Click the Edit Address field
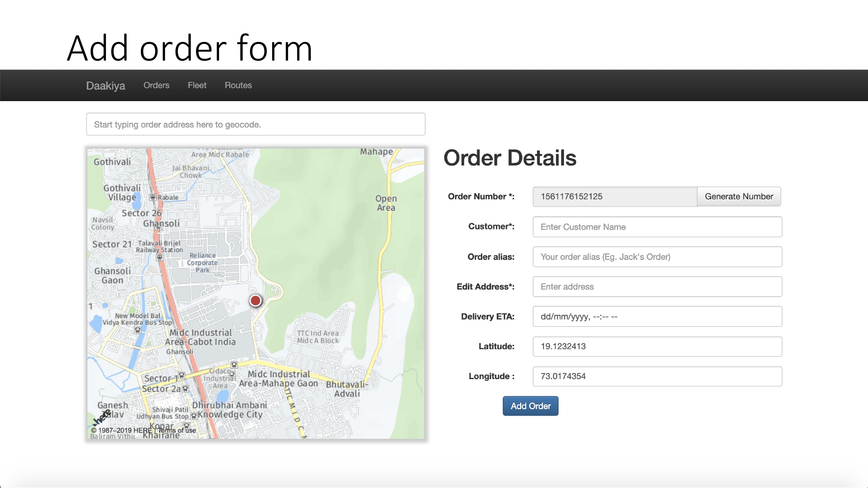The height and width of the screenshot is (488, 868). click(x=657, y=287)
